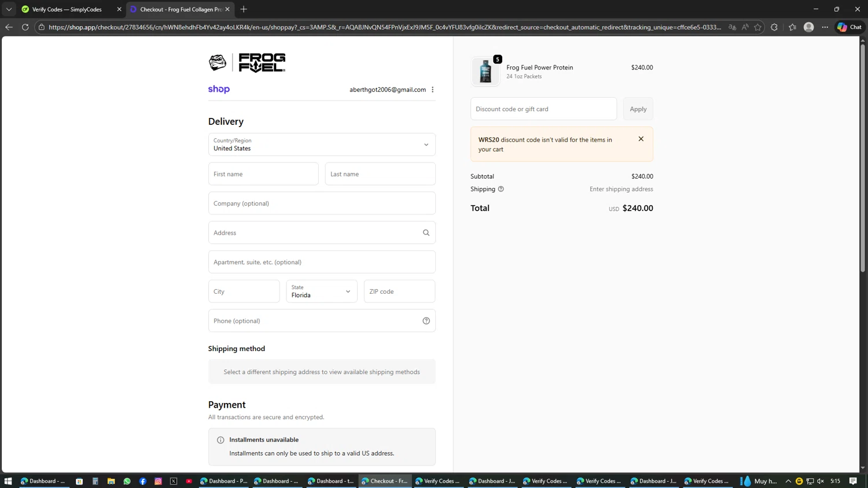The image size is (868, 488).
Task: Open the Windows Start menu
Action: coord(8,481)
